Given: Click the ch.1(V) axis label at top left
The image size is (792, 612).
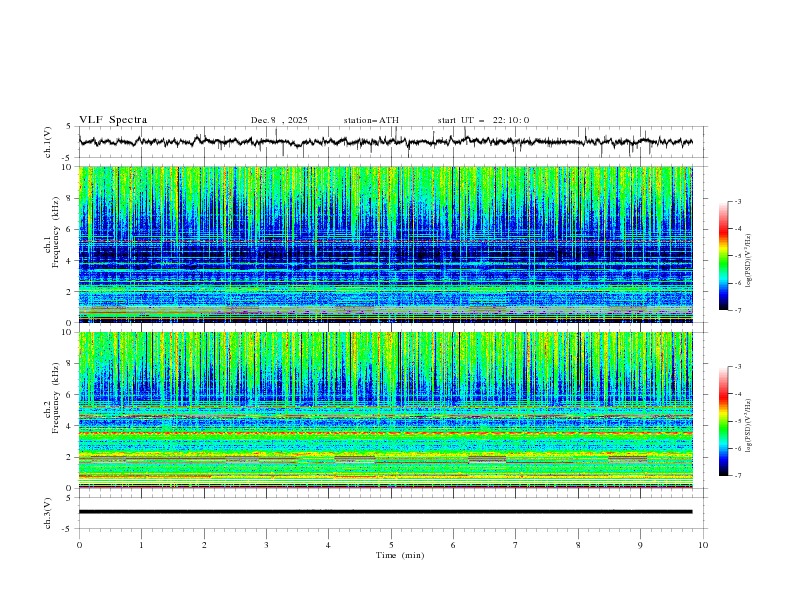Looking at the screenshot, I should coord(48,142).
